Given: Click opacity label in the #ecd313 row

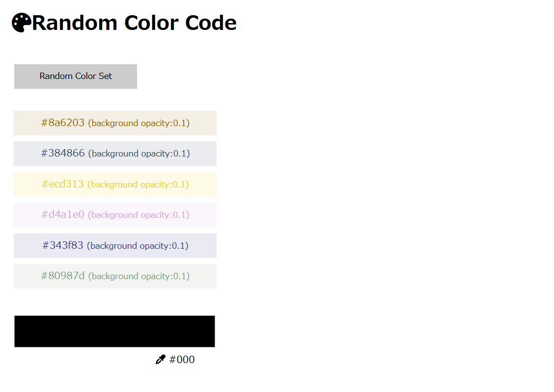Looking at the screenshot, I should (x=138, y=184).
